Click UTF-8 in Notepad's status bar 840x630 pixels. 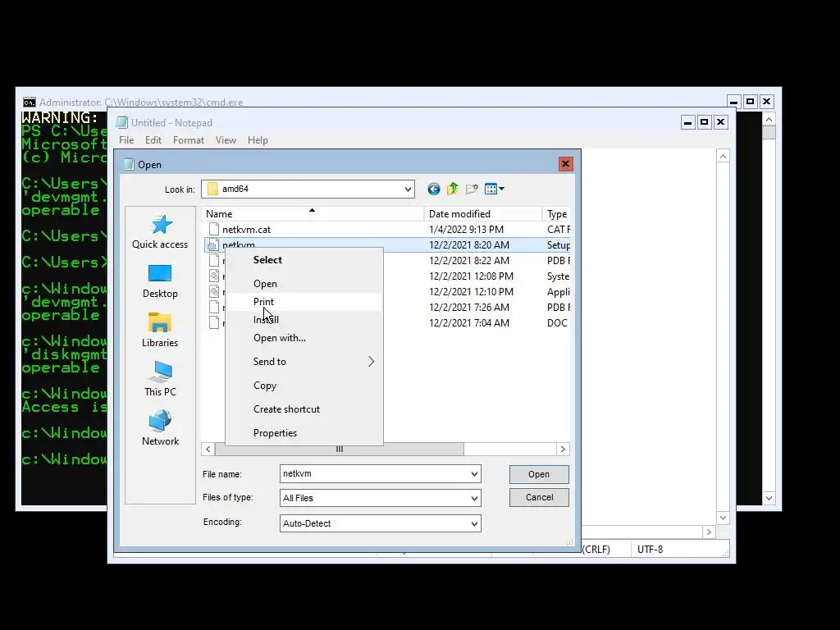[x=650, y=549]
